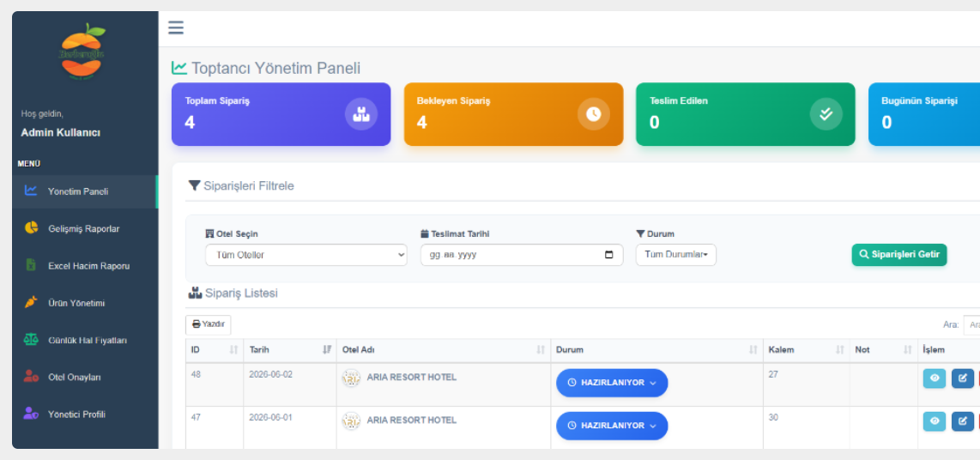Click the Toplam Sipariş card
The height and width of the screenshot is (460, 980).
click(281, 114)
